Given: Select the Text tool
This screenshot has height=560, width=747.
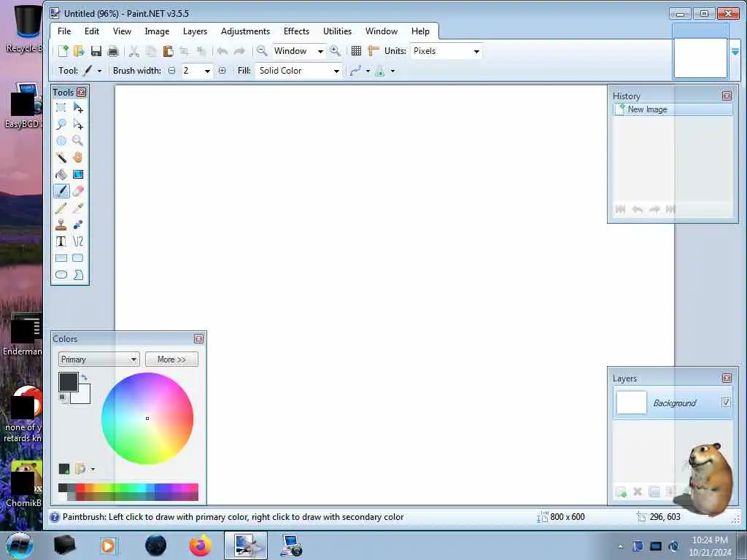Looking at the screenshot, I should 61,241.
